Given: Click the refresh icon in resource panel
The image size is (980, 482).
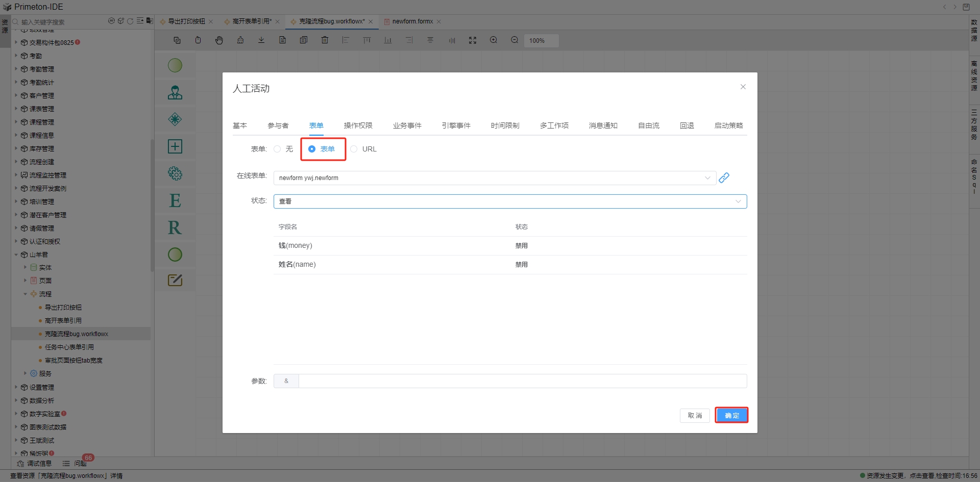Looking at the screenshot, I should point(130,21).
